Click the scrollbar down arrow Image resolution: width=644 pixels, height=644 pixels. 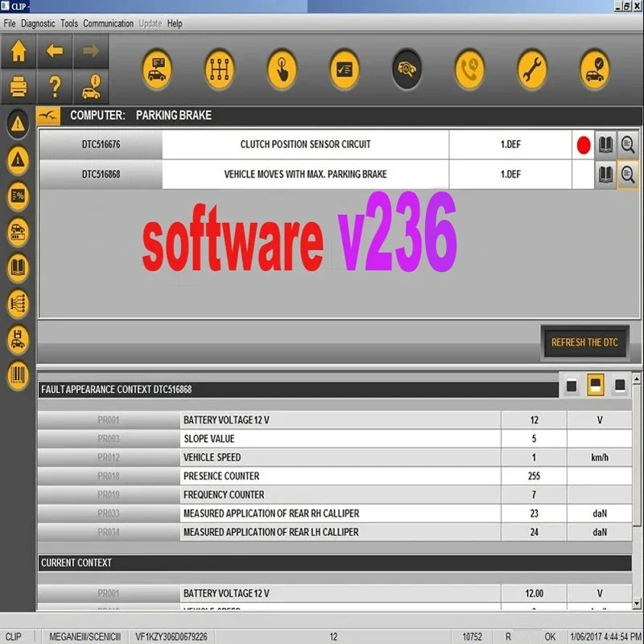(x=637, y=604)
